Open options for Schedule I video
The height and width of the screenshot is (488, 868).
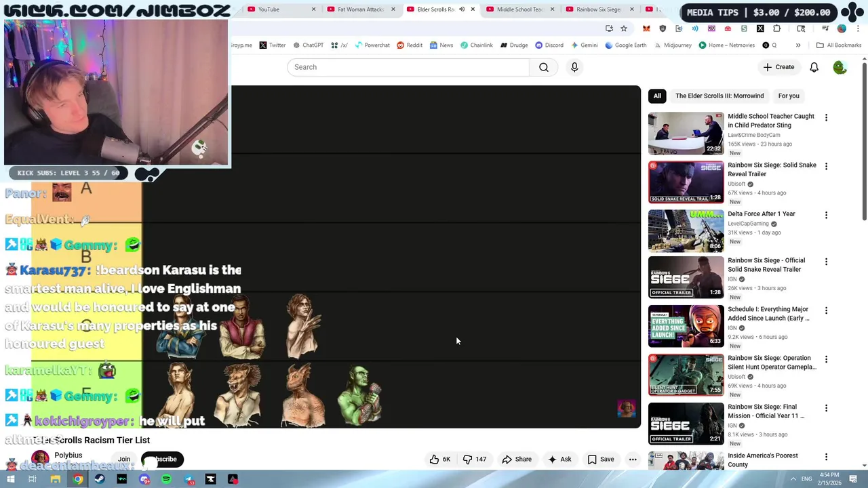826,310
